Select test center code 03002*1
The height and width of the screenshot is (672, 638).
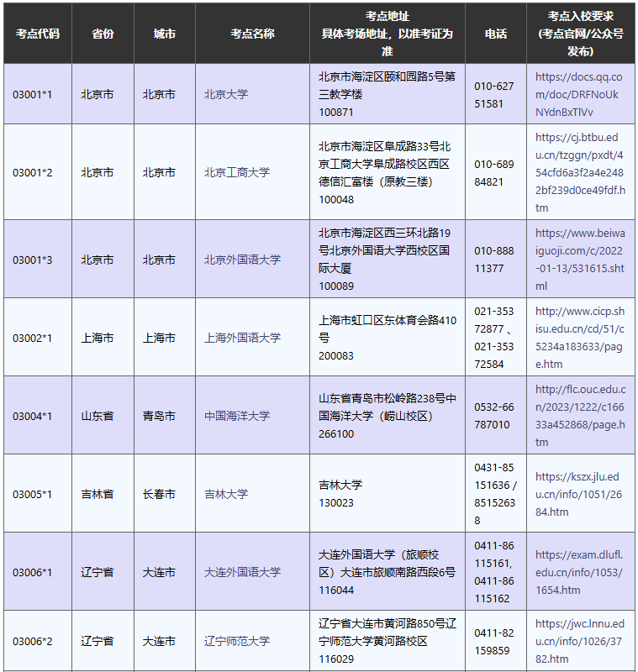33,338
